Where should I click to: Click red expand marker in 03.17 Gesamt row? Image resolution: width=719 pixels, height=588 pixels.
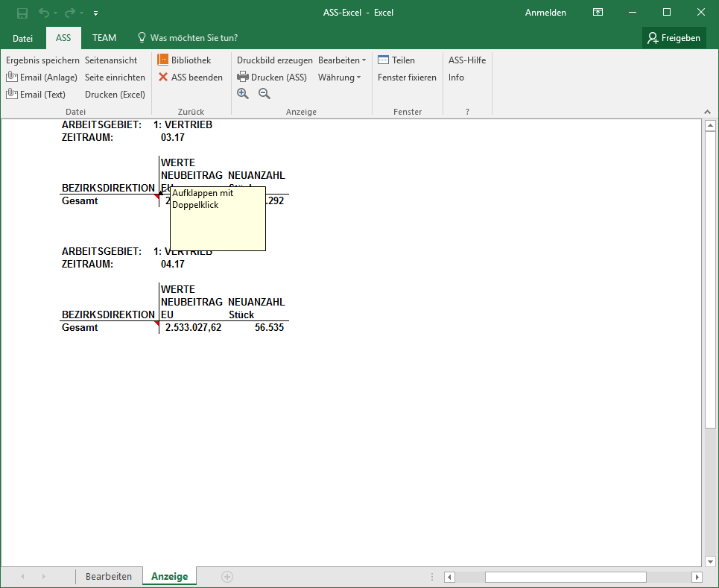click(156, 197)
